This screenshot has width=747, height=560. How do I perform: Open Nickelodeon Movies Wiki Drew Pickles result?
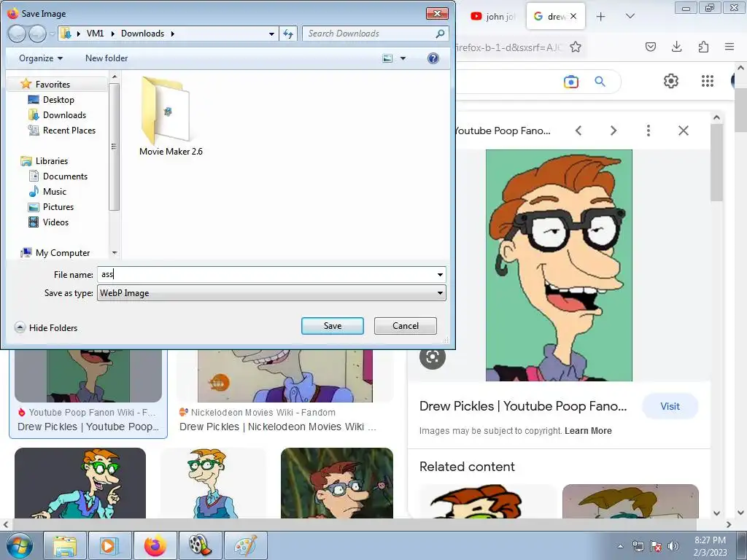pyautogui.click(x=278, y=427)
